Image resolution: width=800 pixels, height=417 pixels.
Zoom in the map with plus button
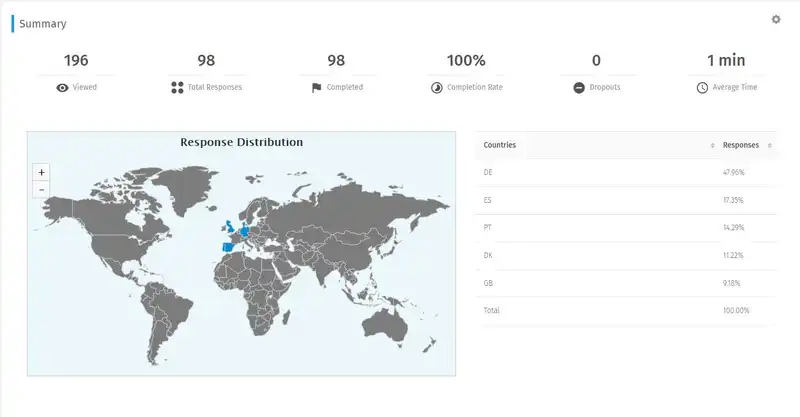click(x=41, y=173)
